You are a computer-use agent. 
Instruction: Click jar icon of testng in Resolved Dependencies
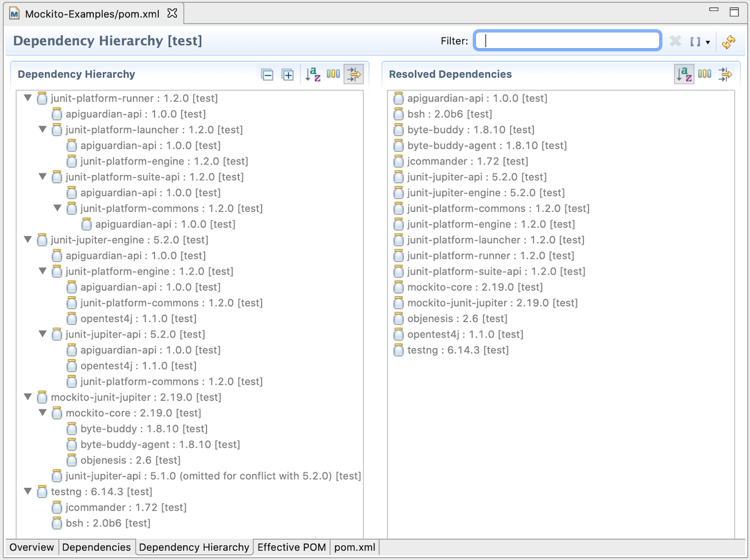[399, 350]
